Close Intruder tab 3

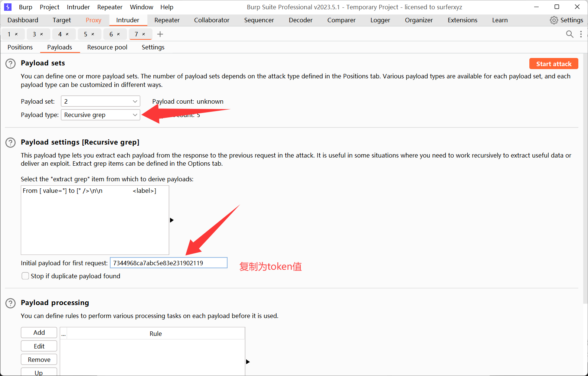[x=42, y=34]
